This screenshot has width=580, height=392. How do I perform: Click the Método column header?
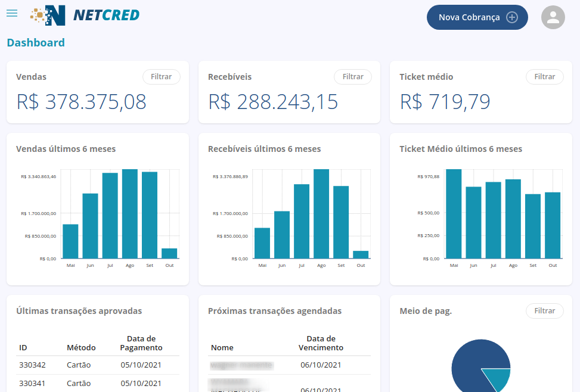coord(81,347)
